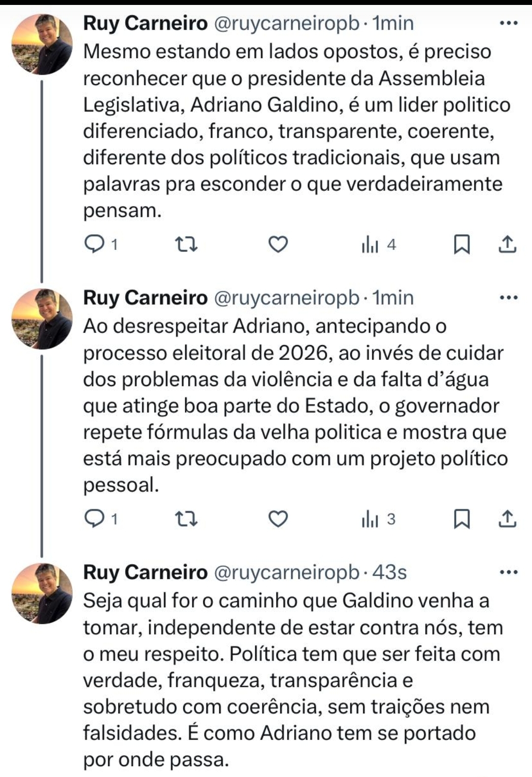Bookmark the second tweet
The height and width of the screenshot is (777, 532).
tap(461, 519)
